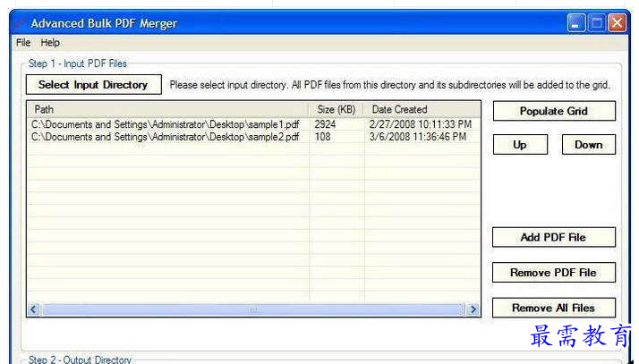Minimize the Advanced Bulk PDF Merger window
This screenshot has height=364, width=639.
click(575, 23)
